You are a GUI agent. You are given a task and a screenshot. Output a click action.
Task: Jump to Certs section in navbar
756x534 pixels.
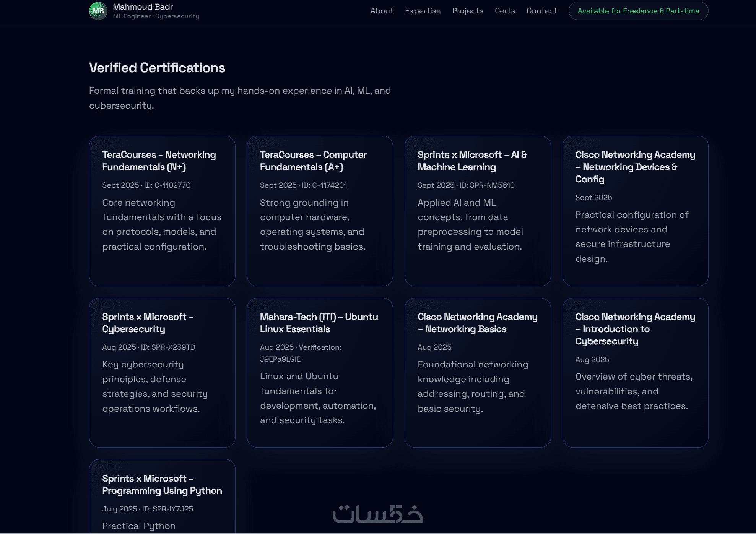click(504, 11)
